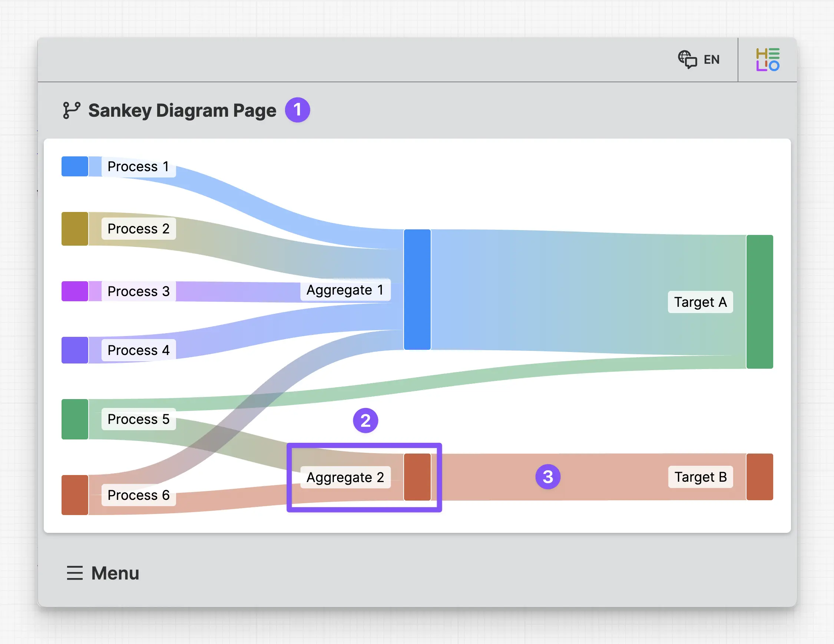Click the Target A label
This screenshot has height=644, width=834.
[700, 302]
